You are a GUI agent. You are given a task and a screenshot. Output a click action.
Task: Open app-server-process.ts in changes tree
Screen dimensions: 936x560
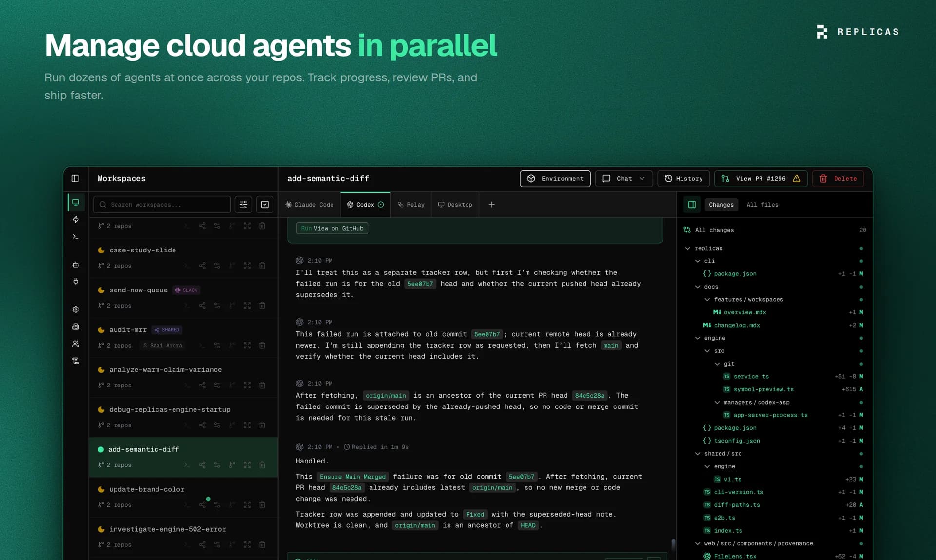point(770,415)
